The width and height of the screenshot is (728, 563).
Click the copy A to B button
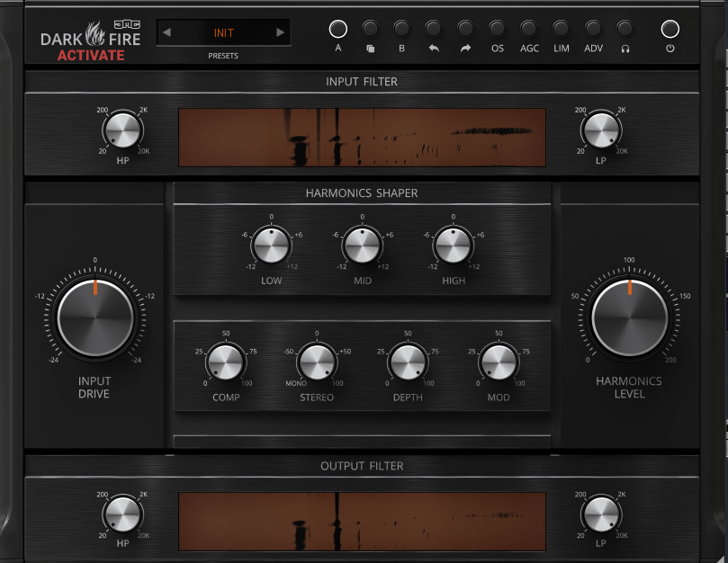click(370, 29)
